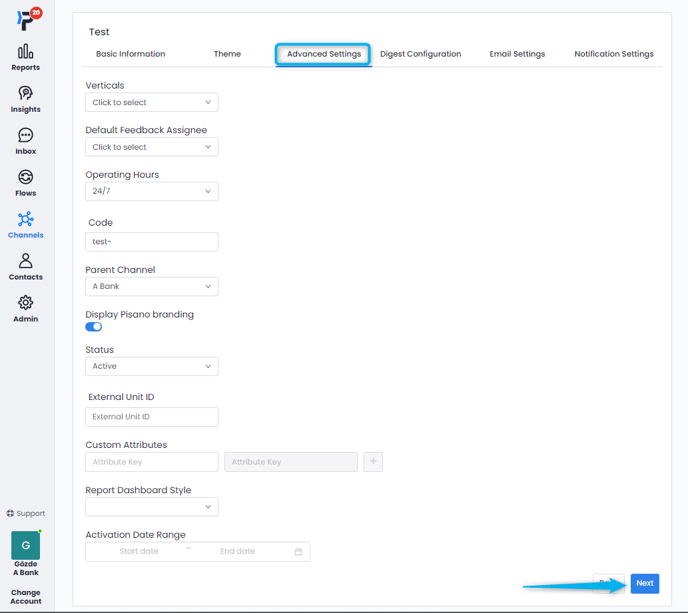
Task: Click the plus button for Custom Attributes
Action: tap(373, 462)
